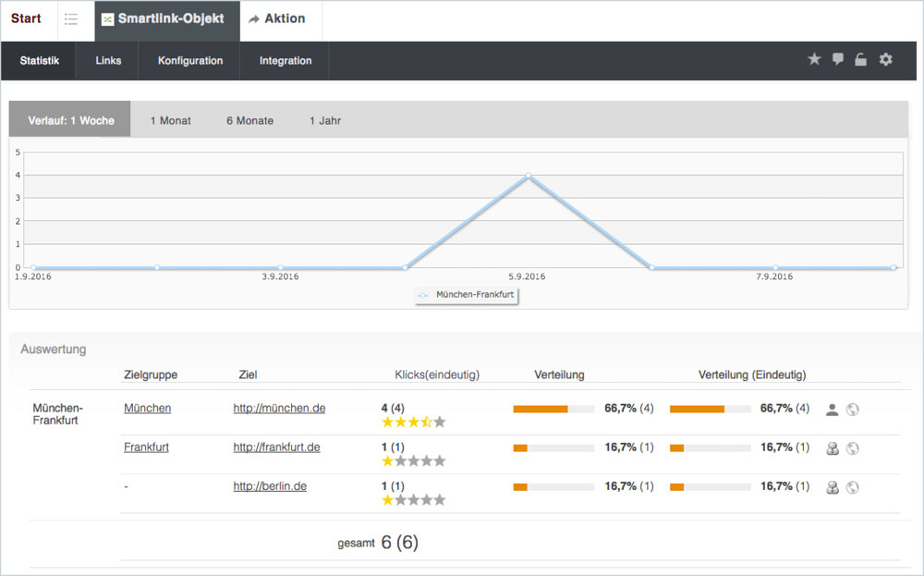Click the star favorite icon
The image size is (924, 576).
point(814,59)
